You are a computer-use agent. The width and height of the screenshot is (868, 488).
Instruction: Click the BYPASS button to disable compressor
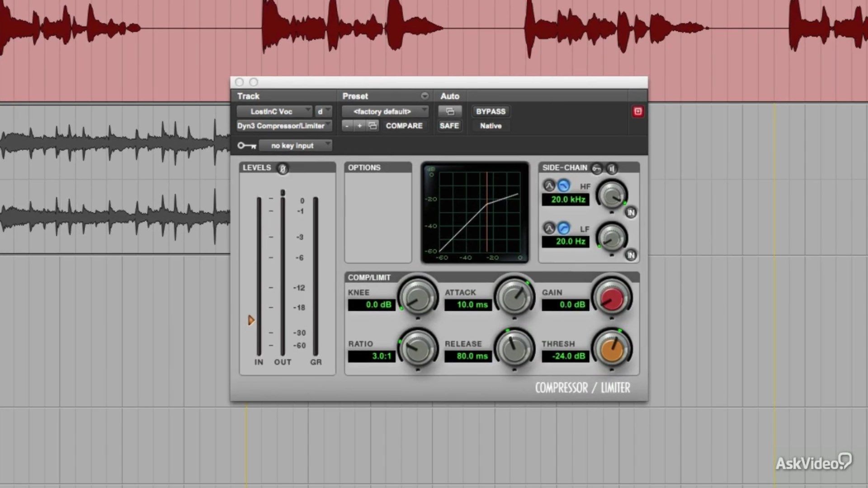pyautogui.click(x=491, y=111)
